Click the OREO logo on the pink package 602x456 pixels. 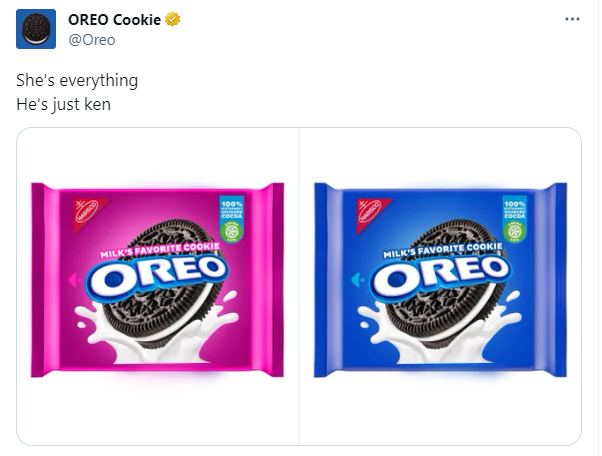160,273
